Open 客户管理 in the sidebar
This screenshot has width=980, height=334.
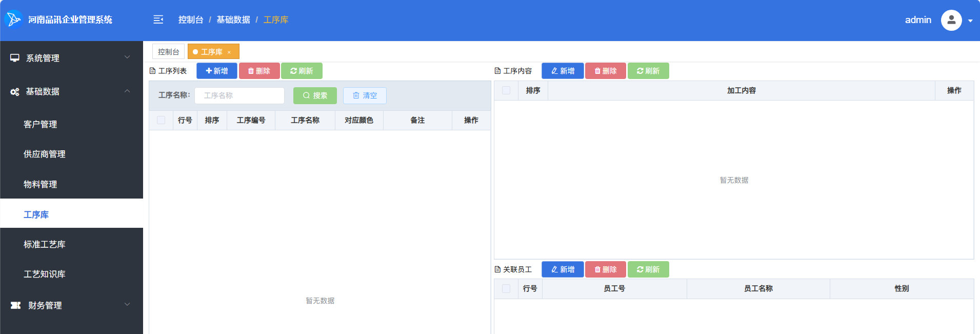72,124
